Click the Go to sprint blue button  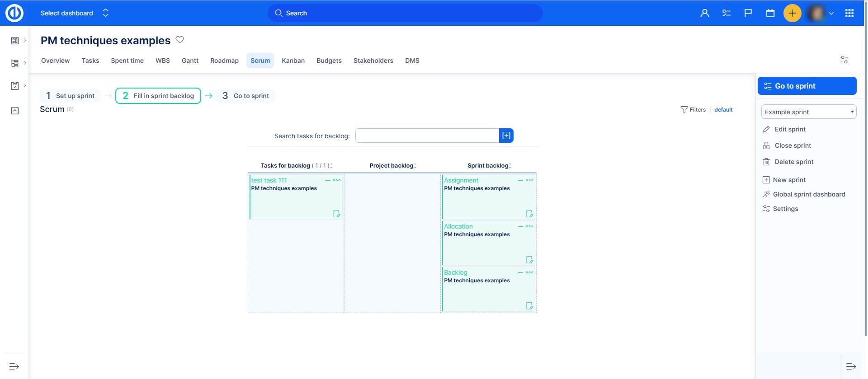807,86
